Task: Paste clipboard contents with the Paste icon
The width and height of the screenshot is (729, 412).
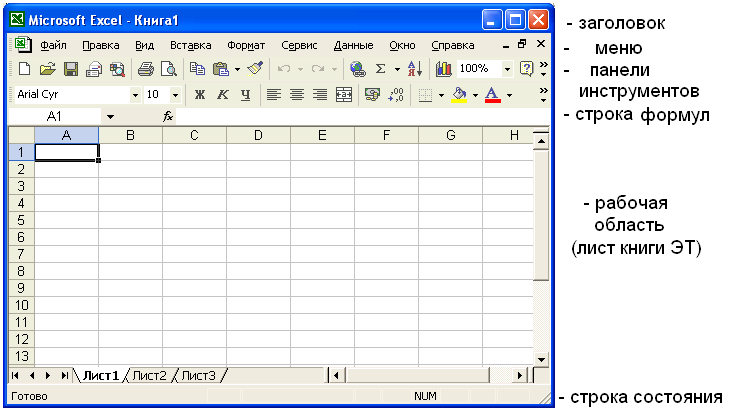Action: click(x=221, y=69)
